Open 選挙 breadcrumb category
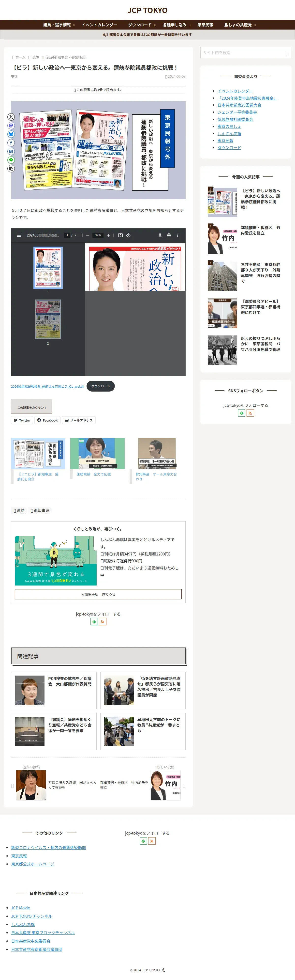The height and width of the screenshot is (980, 295). 36,57
